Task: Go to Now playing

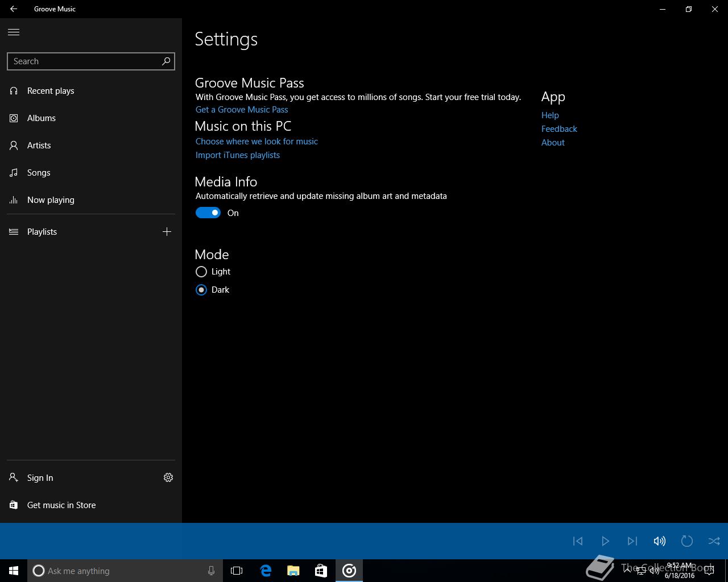Action: [x=51, y=200]
